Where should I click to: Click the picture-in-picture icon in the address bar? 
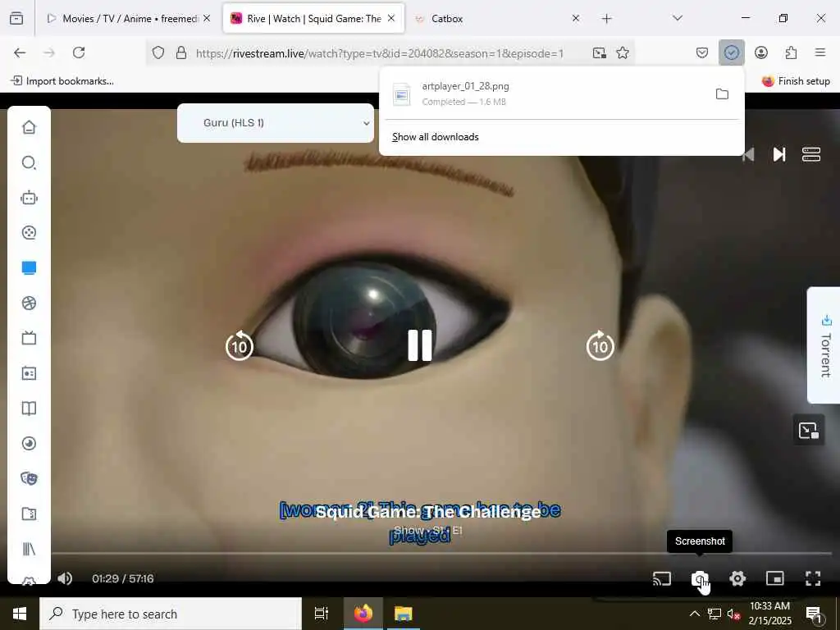(600, 52)
